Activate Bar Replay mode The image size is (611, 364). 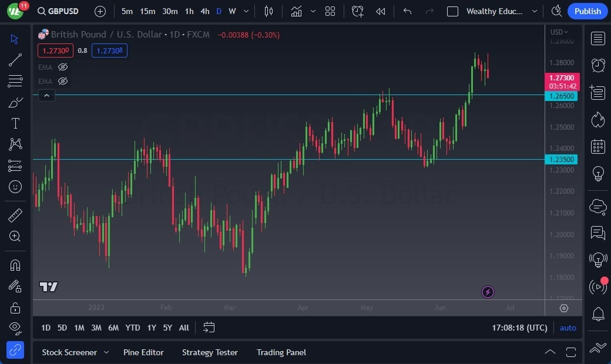(380, 11)
